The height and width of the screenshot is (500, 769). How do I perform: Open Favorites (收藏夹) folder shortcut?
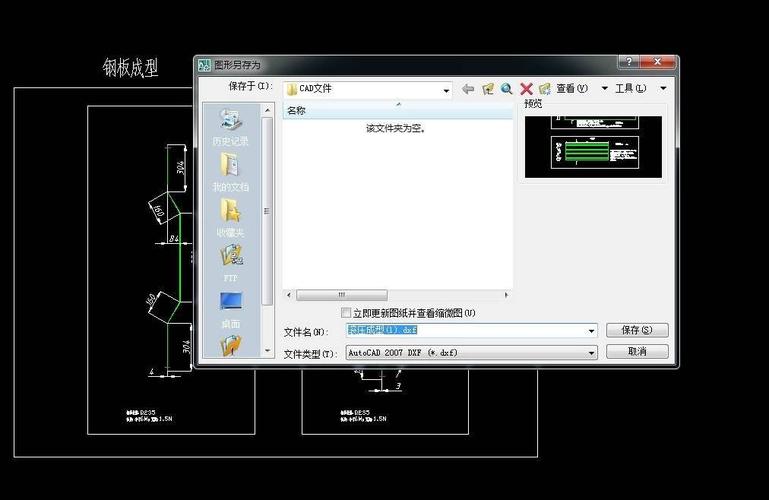231,218
